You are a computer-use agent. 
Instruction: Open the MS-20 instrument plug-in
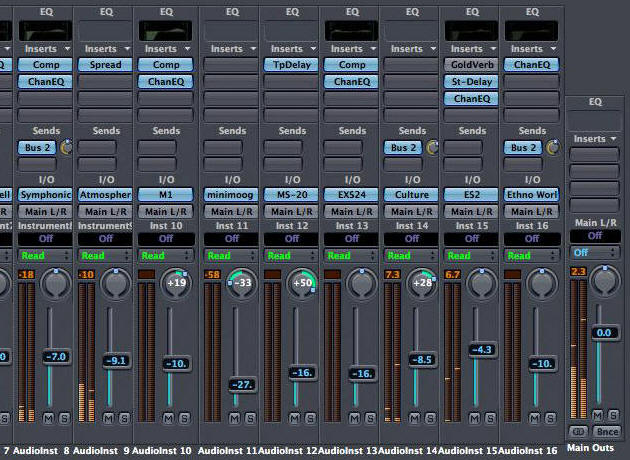pos(291,195)
